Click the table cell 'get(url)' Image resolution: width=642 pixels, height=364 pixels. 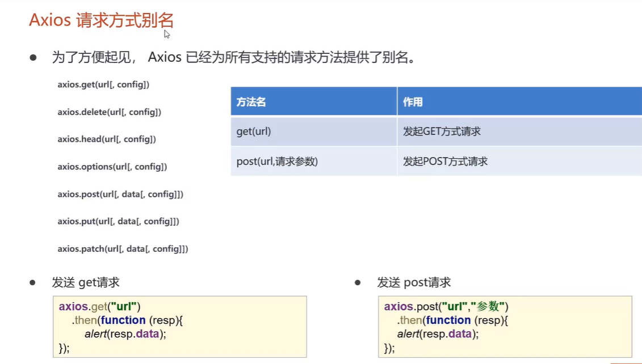[x=314, y=132]
